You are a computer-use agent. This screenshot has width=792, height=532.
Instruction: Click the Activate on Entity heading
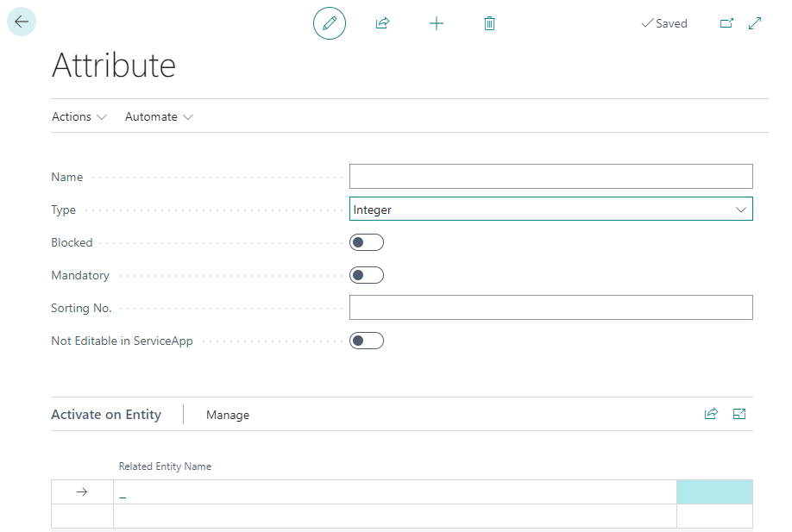[106, 415]
